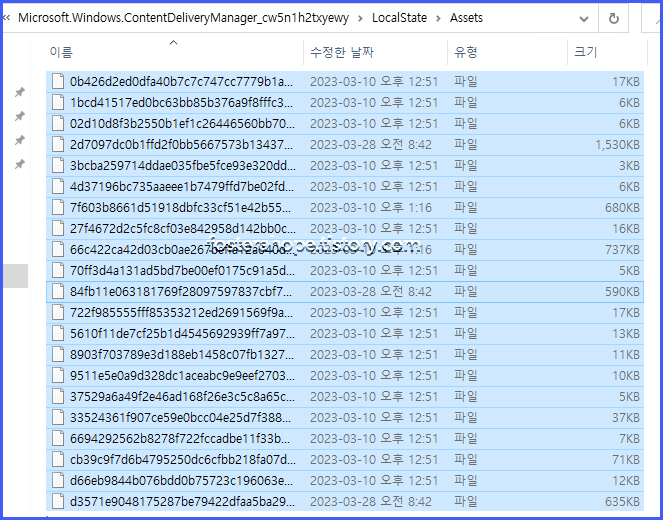Click file icon of 1bcd41517ed0bc63bb85b376a9f8fffc3
663x520 pixels.
(x=58, y=102)
